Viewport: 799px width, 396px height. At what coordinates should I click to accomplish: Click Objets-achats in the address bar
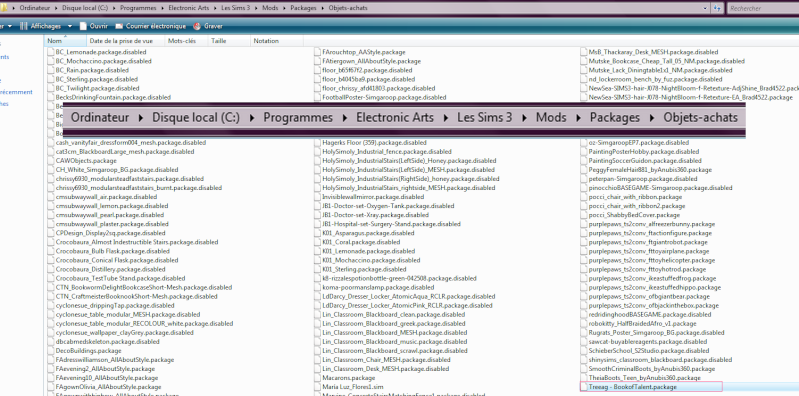click(348, 9)
